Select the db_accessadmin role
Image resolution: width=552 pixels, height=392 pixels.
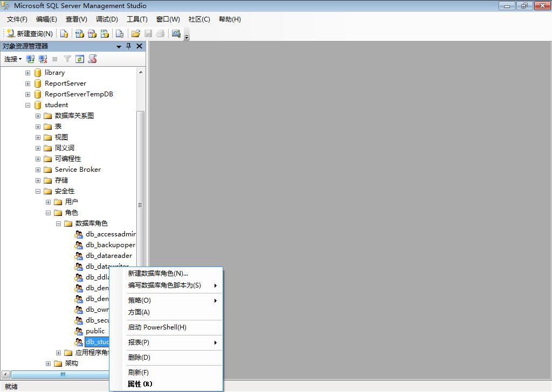point(111,234)
